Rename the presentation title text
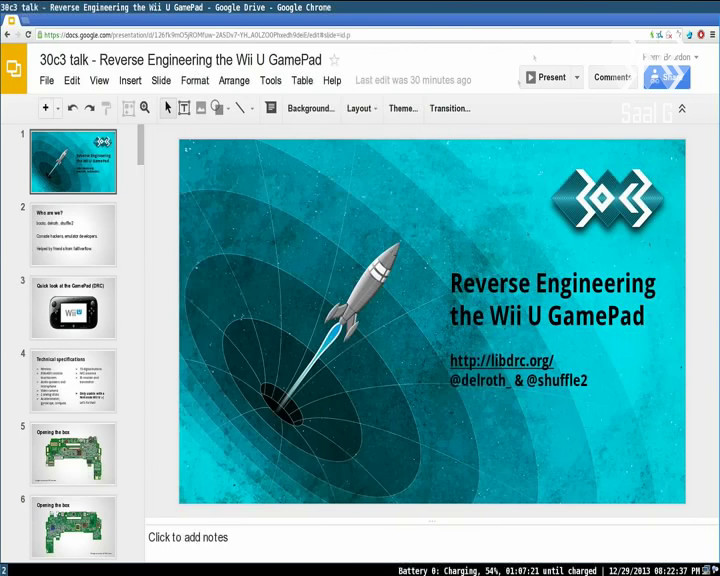Image resolution: width=720 pixels, height=576 pixels. click(180, 60)
